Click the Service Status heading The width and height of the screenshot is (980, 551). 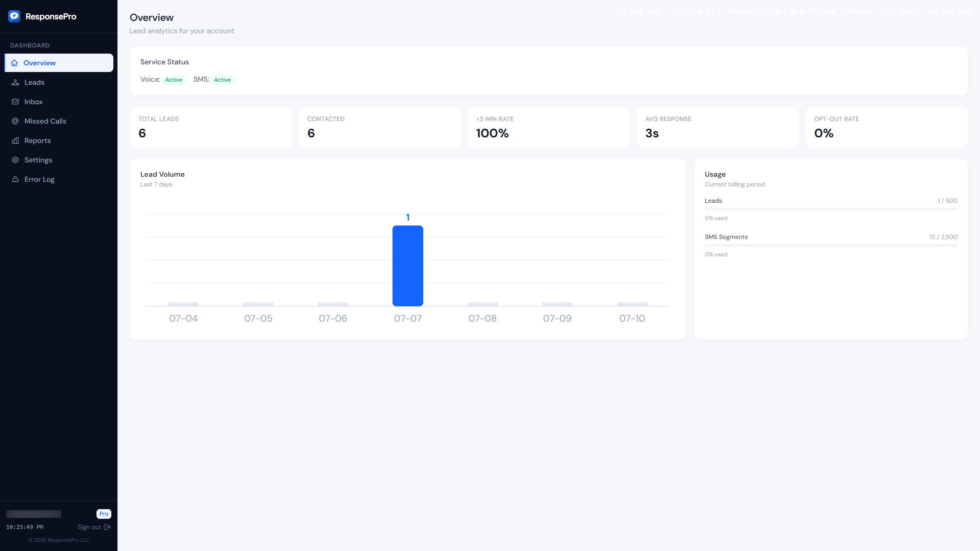(164, 62)
